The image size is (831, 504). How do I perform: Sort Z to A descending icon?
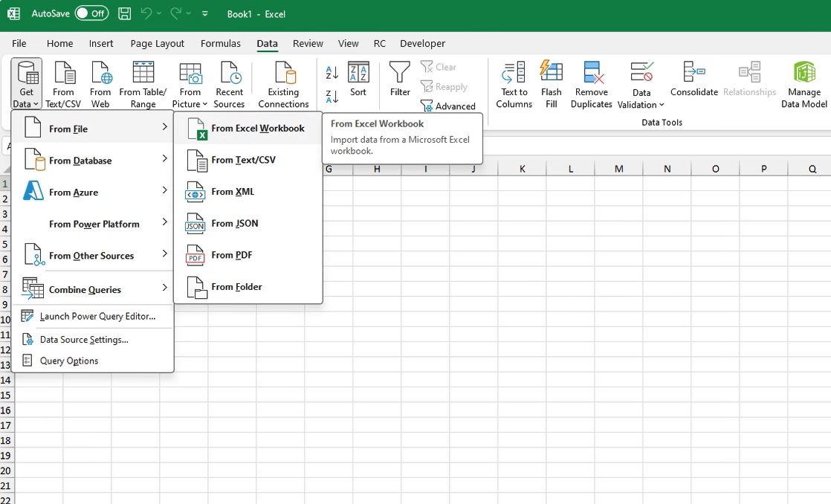click(x=332, y=97)
